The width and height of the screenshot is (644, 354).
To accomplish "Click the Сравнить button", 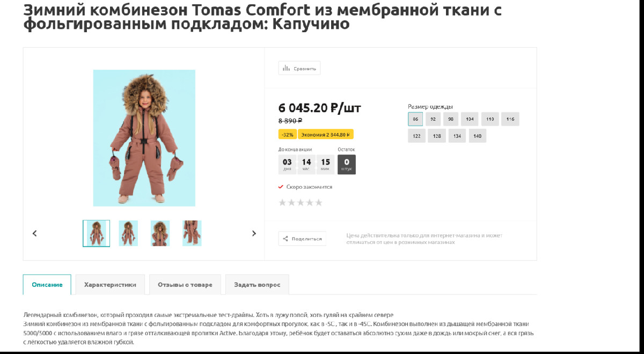I will 299,68.
